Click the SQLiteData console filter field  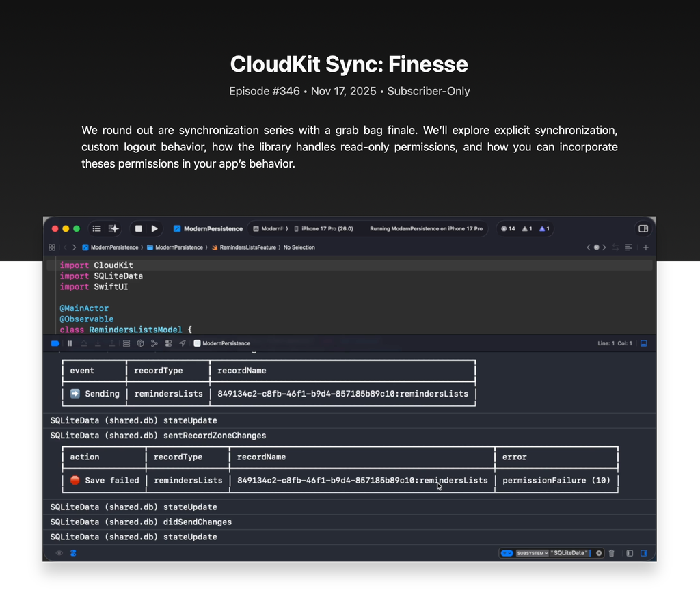coord(571,553)
